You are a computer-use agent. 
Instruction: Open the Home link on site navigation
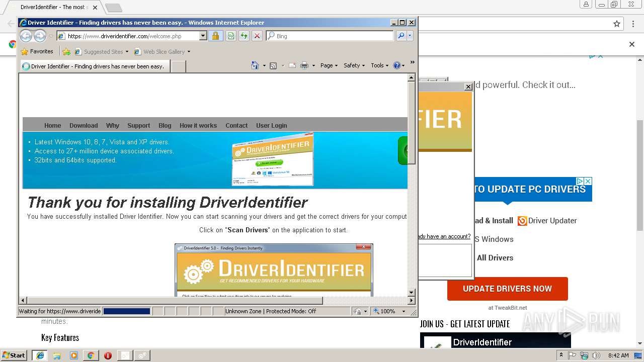click(52, 125)
